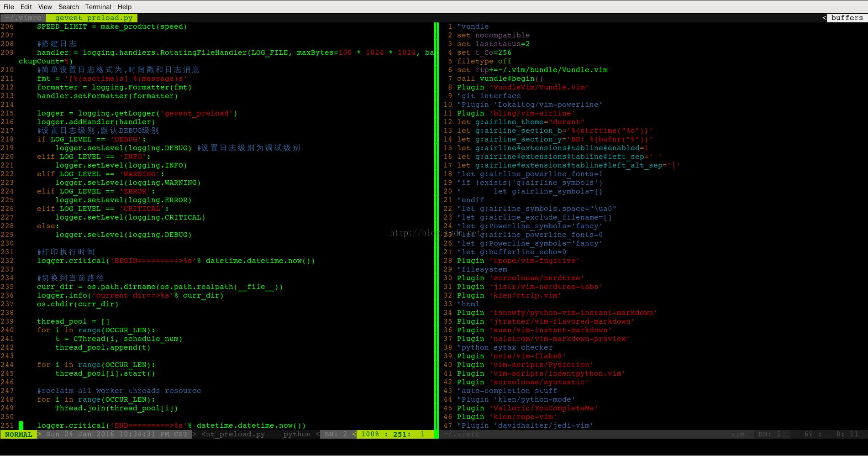
Task: Click the call vundle#begin() line
Action: pos(500,79)
